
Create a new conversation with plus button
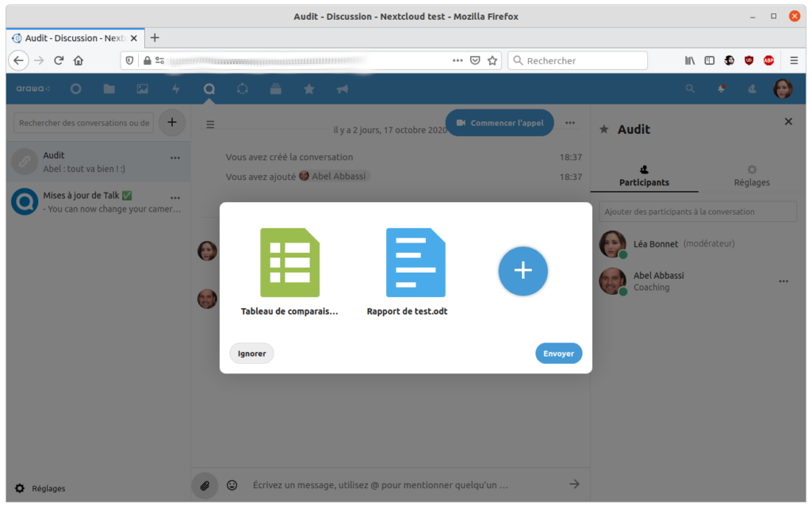(172, 123)
